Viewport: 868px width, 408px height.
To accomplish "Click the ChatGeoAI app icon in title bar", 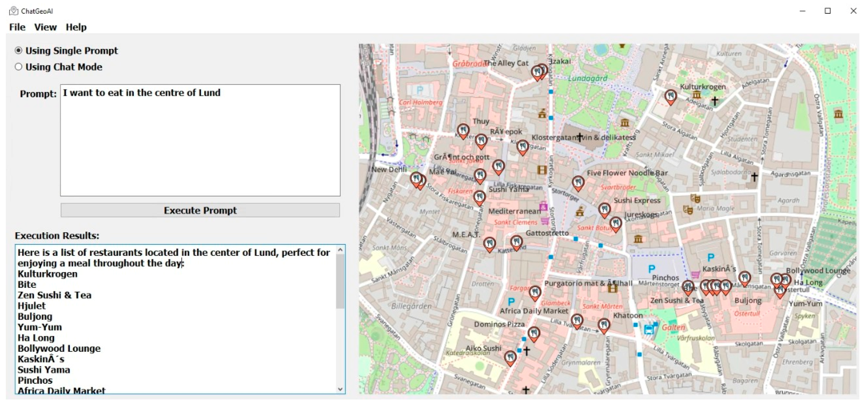I will click(x=13, y=11).
